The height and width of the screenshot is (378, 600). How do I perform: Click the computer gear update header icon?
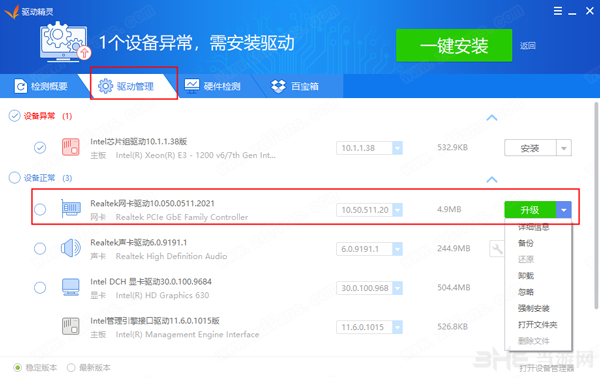point(65,42)
